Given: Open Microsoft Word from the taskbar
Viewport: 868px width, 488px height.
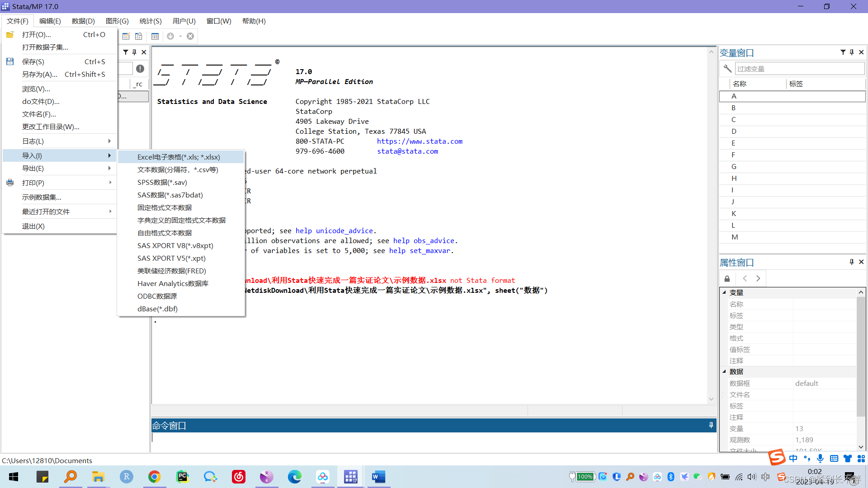Looking at the screenshot, I should (x=379, y=477).
